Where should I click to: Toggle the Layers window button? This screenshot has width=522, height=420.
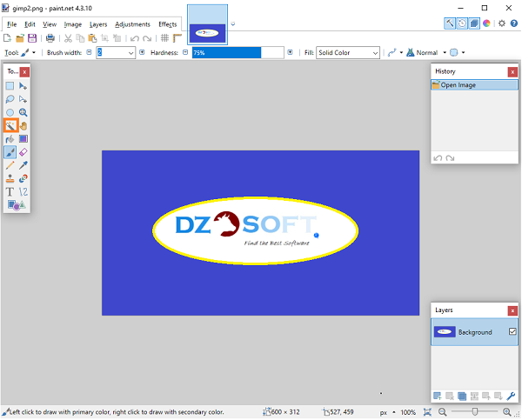(474, 23)
